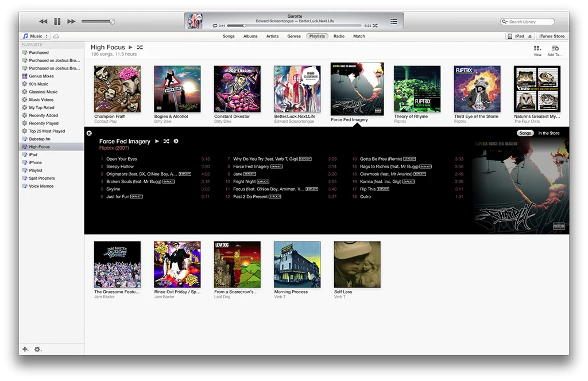The image size is (588, 381).
Task: Adjust the volume slider
Action: (x=98, y=21)
